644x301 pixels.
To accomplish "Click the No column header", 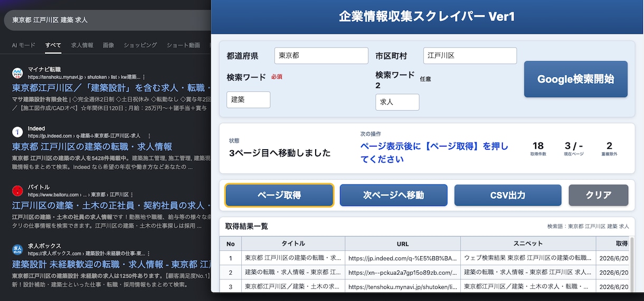I will point(231,244).
